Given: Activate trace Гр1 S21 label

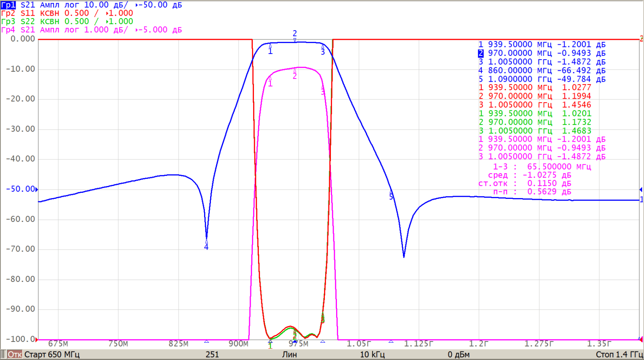Looking at the screenshot, I should 8,5.
